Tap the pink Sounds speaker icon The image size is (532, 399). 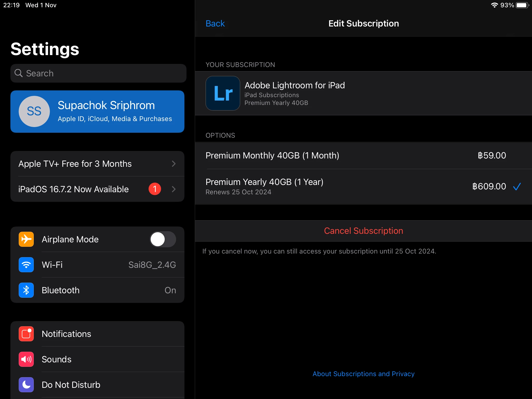(26, 359)
